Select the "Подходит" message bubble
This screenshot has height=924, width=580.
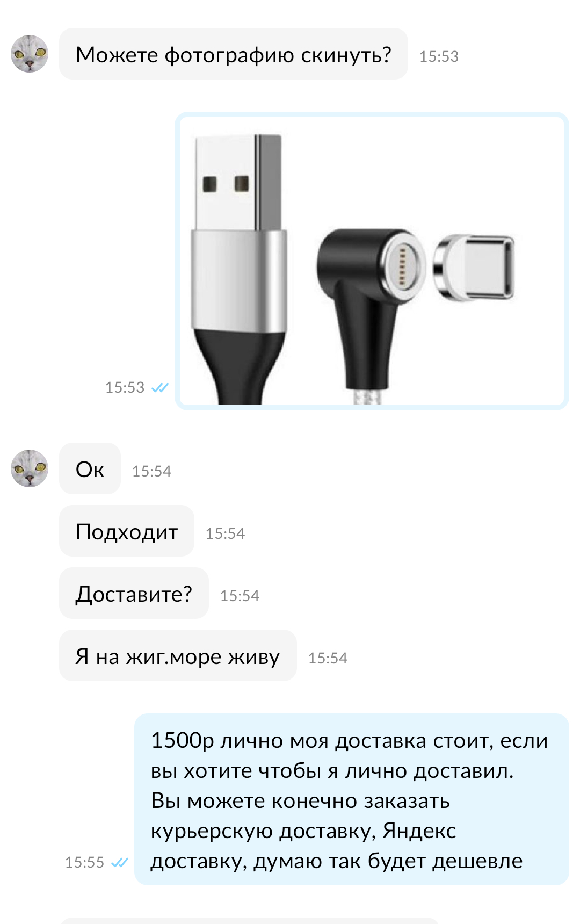[127, 531]
